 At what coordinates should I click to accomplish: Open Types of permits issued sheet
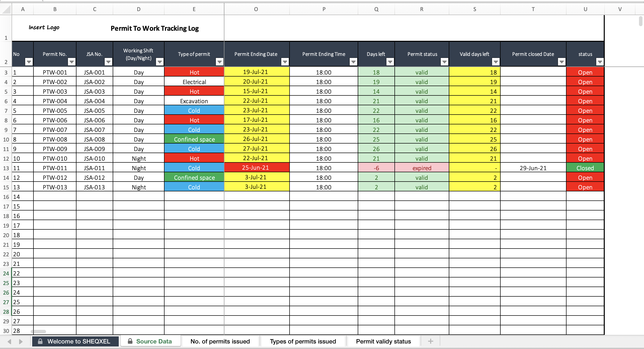click(303, 341)
